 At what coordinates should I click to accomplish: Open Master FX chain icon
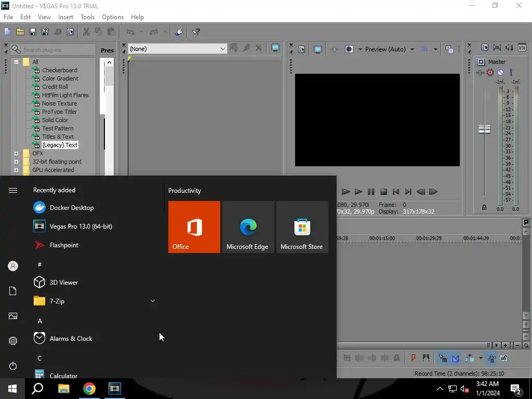pos(480,73)
